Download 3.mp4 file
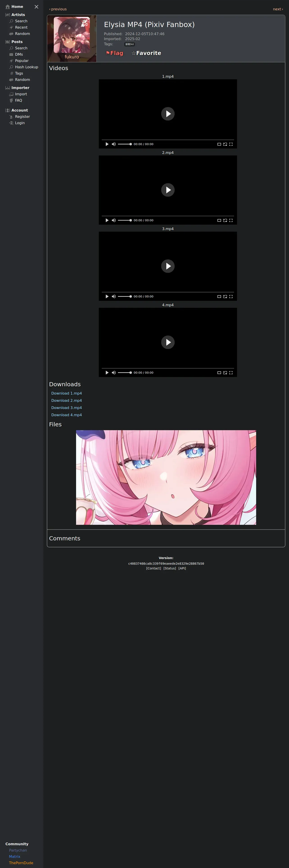 (67, 408)
